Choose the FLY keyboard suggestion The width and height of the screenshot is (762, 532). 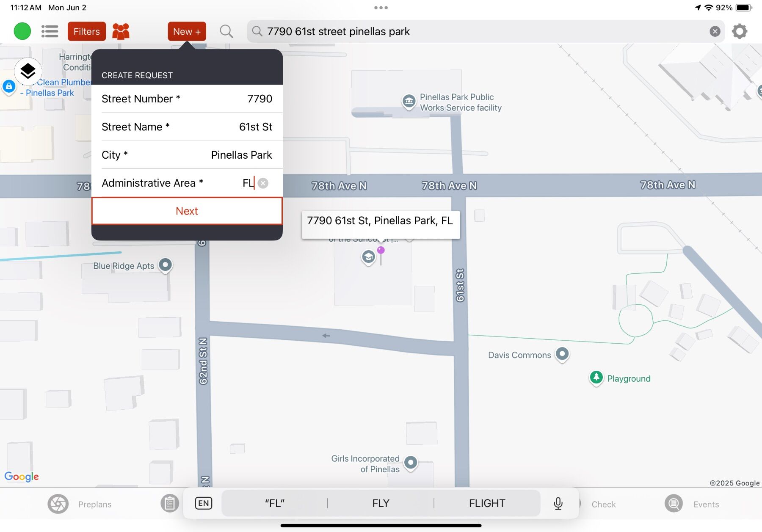(381, 503)
